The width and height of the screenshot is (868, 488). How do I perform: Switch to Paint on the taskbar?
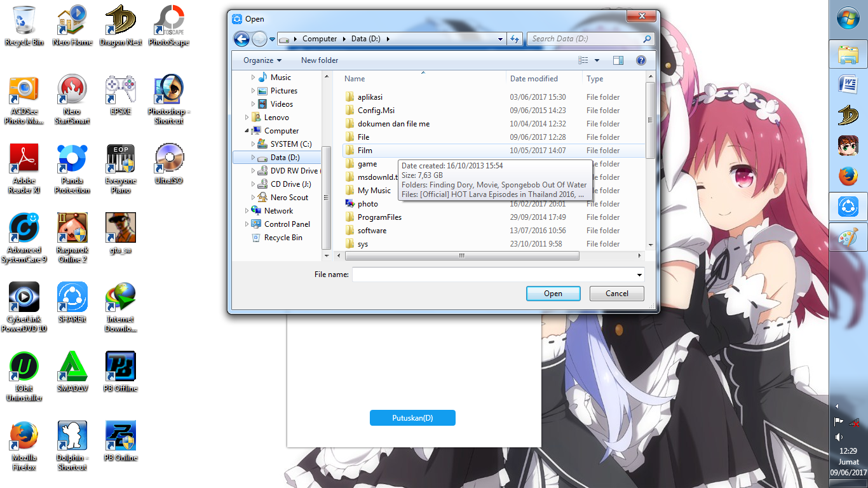click(848, 238)
